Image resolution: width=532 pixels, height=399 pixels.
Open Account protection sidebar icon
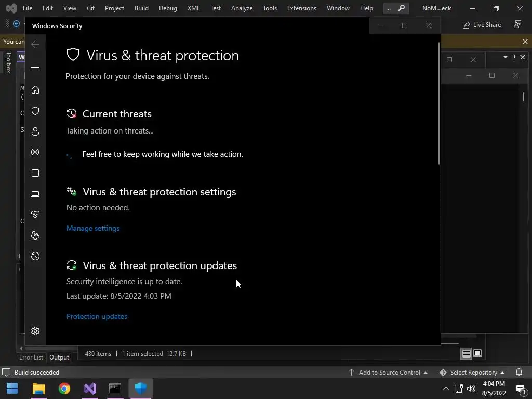(35, 131)
